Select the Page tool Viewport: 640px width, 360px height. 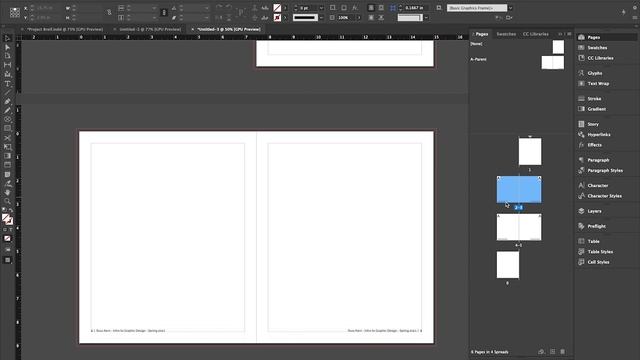(7, 56)
